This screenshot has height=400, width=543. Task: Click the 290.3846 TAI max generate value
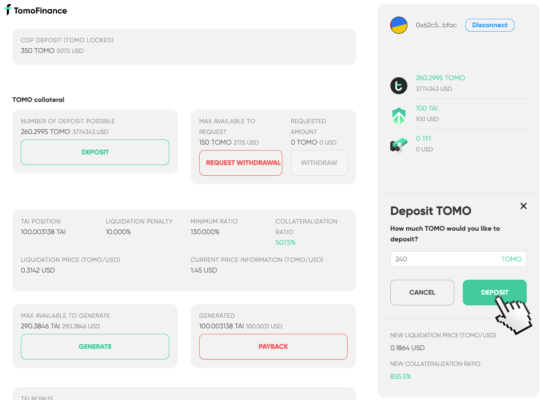tap(41, 326)
